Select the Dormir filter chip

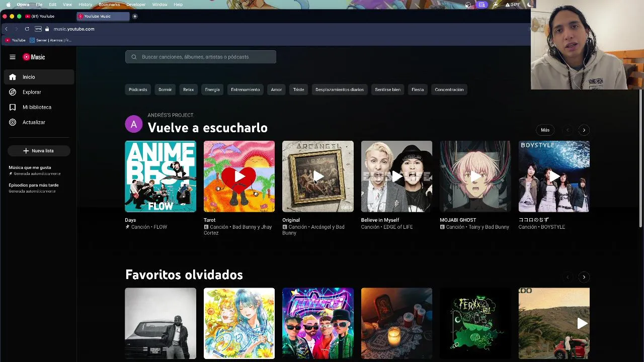tap(165, 89)
